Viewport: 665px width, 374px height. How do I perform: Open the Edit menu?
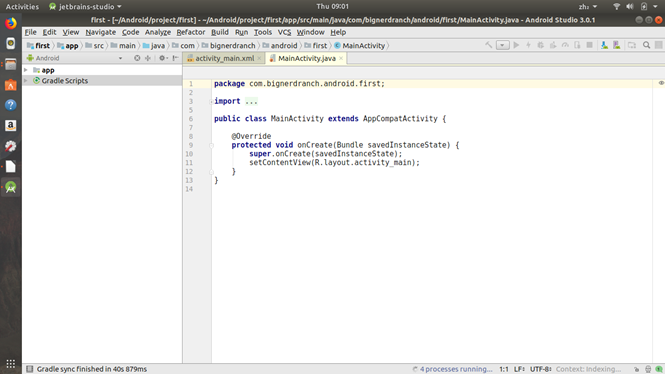tap(49, 32)
